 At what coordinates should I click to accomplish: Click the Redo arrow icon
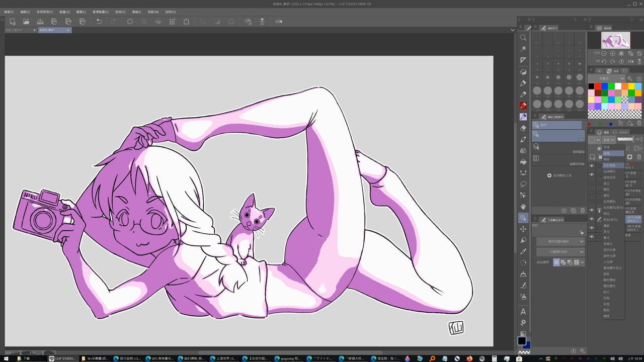[x=113, y=22]
